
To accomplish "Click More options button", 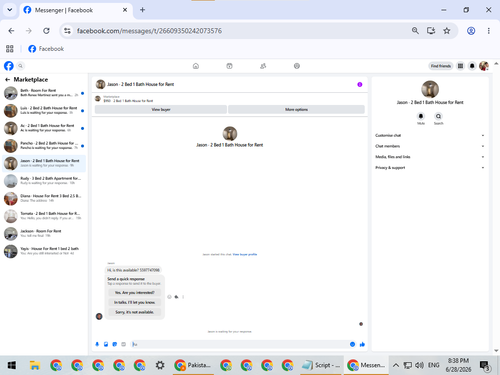I will click(296, 109).
